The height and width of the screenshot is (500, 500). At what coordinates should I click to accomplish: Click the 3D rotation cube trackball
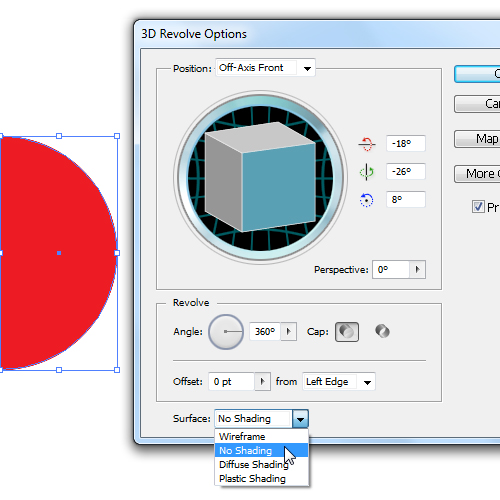coord(260,177)
